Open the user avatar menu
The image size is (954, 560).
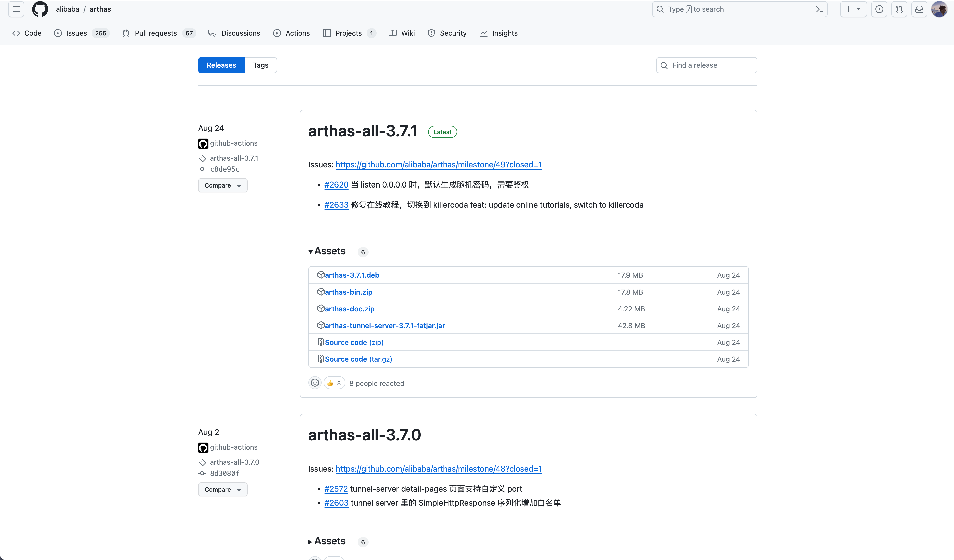[939, 9]
